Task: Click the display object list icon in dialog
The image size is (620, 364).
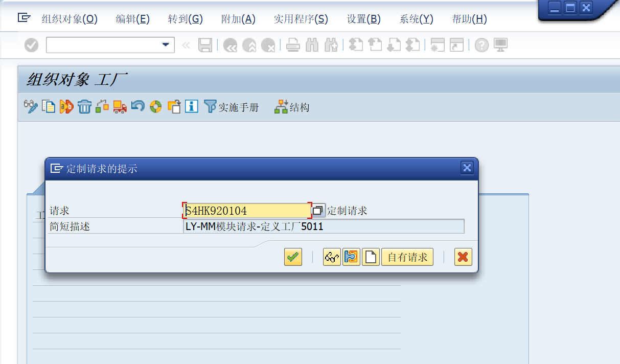Action: [351, 257]
